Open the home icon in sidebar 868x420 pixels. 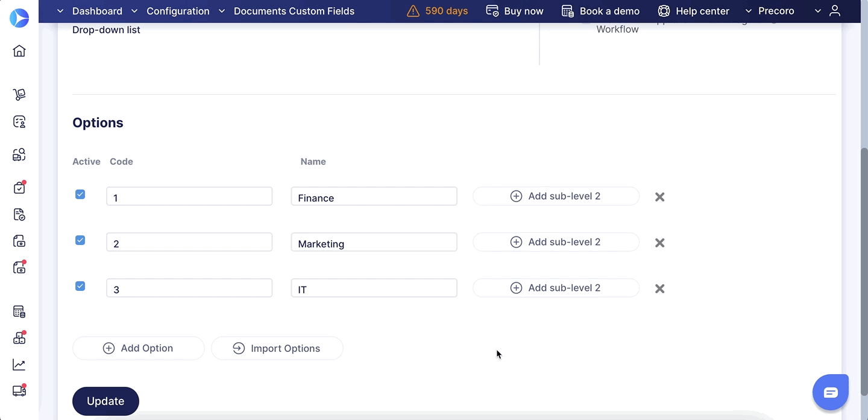(x=19, y=51)
